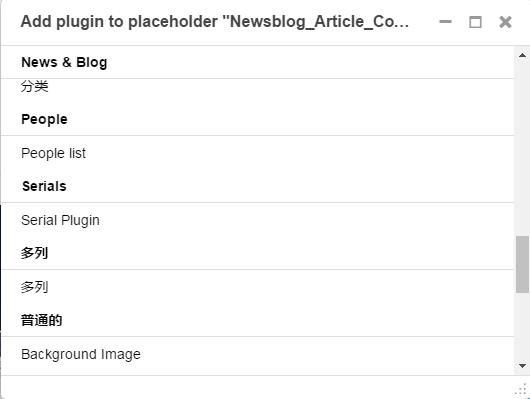Screen dimensions: 530x399
Task: Click the scrollbar down arrow
Action: 522,366
